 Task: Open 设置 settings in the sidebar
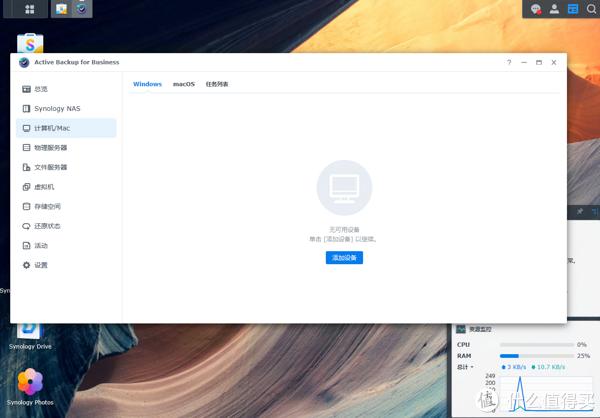pos(66,265)
